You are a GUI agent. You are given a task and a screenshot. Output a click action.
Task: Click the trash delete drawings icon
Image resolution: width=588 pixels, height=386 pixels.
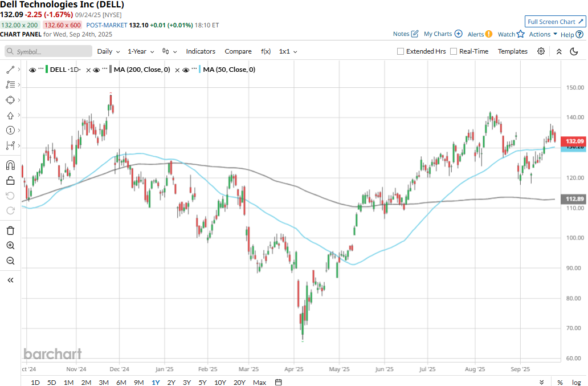[10, 230]
